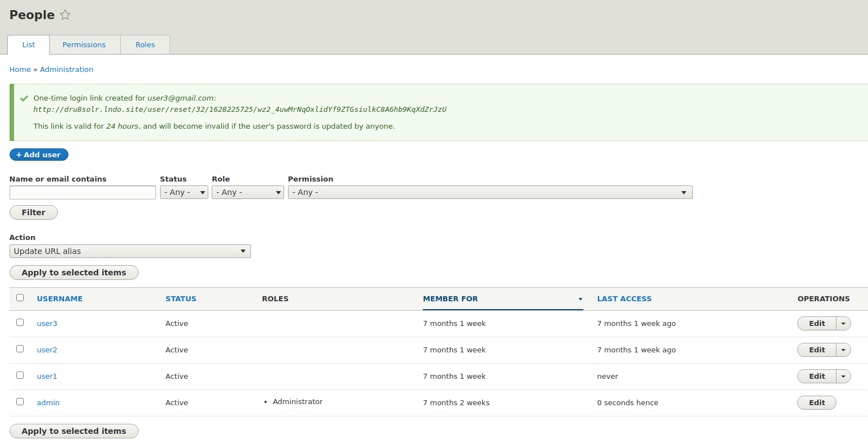This screenshot has width=868, height=444.
Task: Check the checkbox for the admin row
Action: 20,401
